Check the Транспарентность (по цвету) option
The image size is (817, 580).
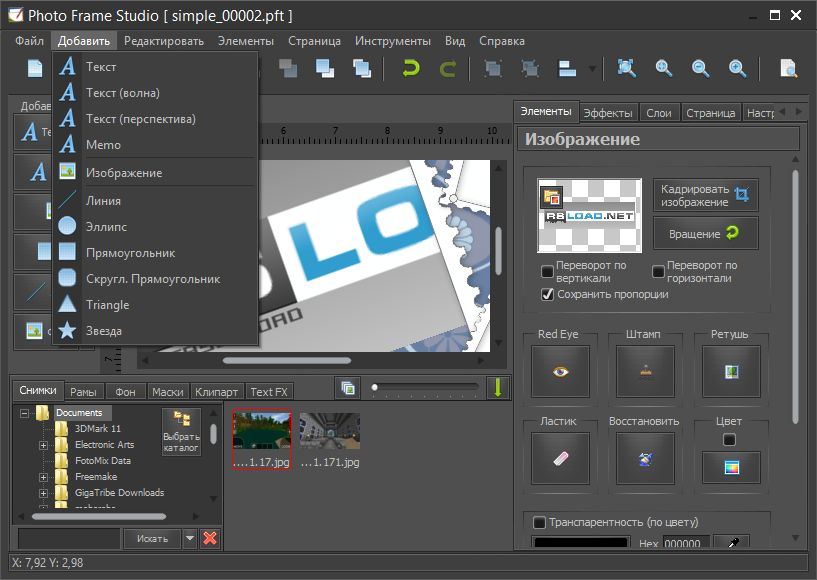(537, 521)
